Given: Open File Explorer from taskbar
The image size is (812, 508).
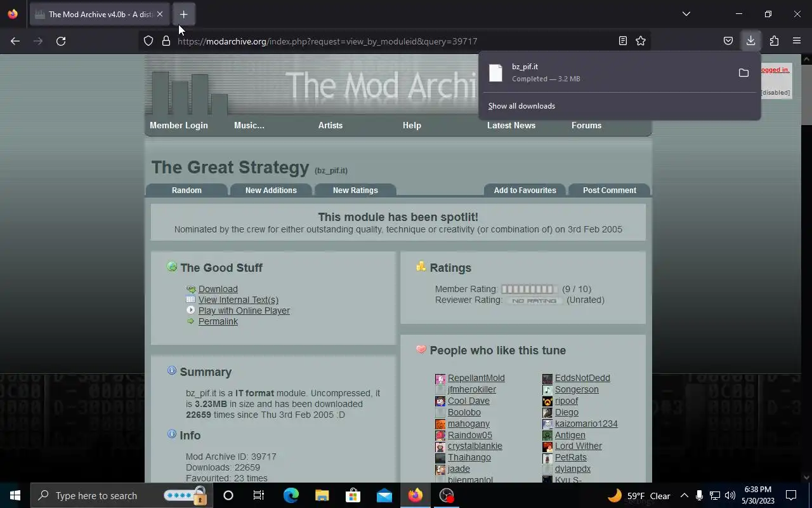Looking at the screenshot, I should [322, 495].
